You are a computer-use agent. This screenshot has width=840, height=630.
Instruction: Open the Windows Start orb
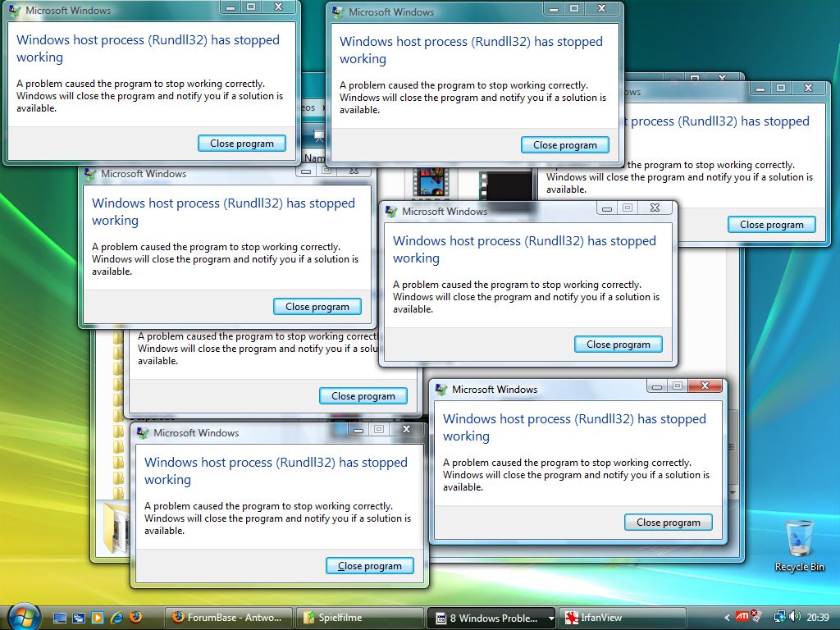23,616
